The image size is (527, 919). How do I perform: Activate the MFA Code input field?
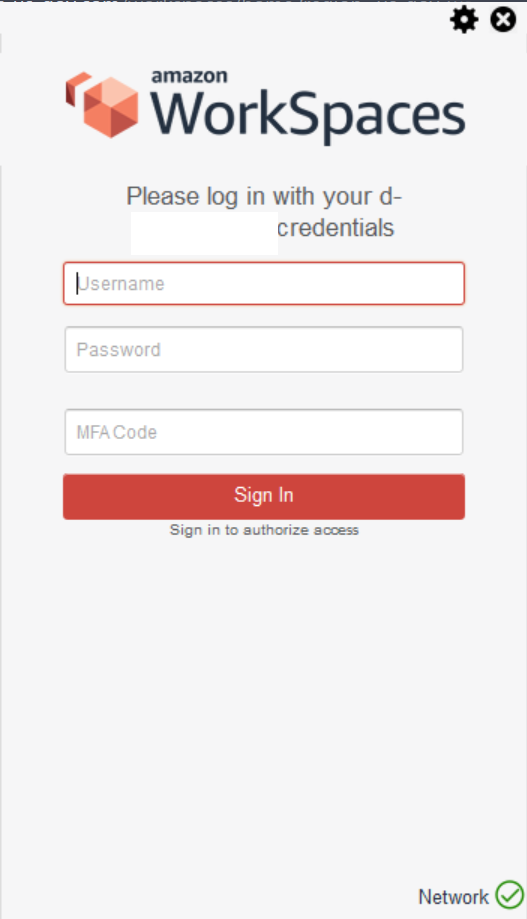pyautogui.click(x=264, y=432)
